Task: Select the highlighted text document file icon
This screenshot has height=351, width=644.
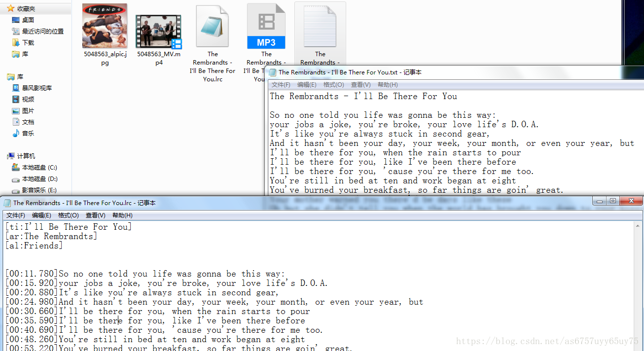Action: coord(320,27)
